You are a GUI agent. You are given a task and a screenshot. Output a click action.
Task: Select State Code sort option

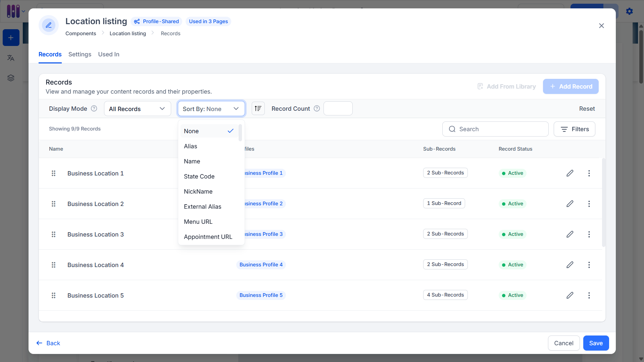click(209, 176)
